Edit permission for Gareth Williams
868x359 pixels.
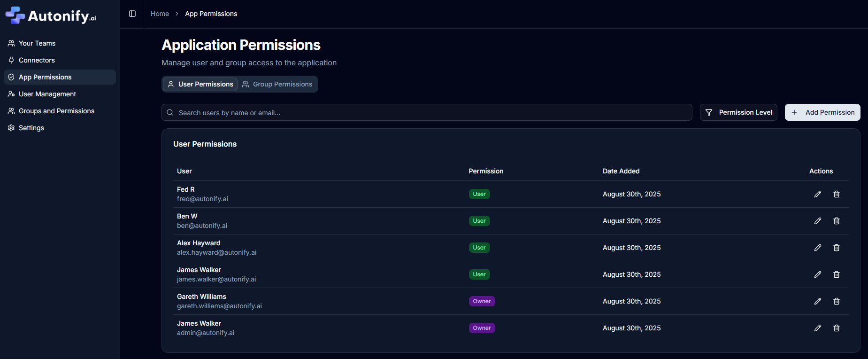pyautogui.click(x=818, y=301)
